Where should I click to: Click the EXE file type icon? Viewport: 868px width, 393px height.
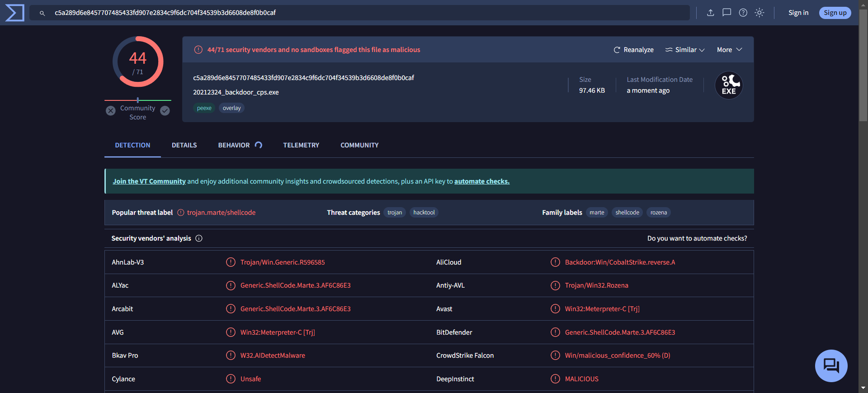pyautogui.click(x=729, y=85)
